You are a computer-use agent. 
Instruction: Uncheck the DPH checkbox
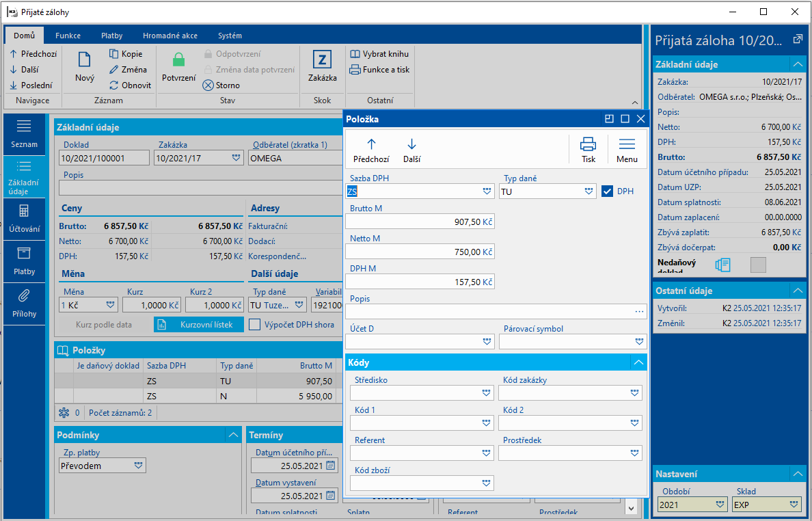tap(607, 191)
